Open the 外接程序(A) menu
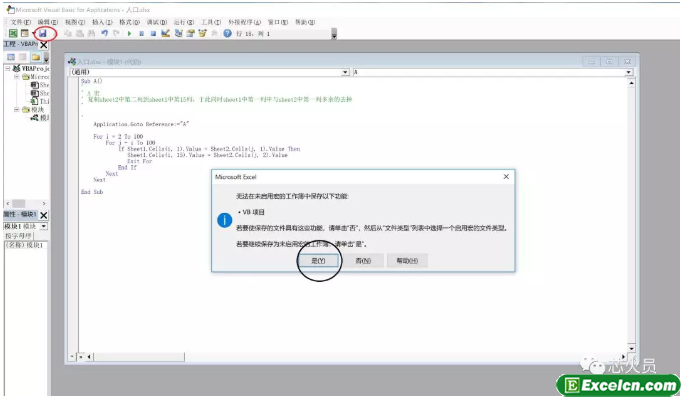This screenshot has width=681, height=397. pyautogui.click(x=245, y=22)
